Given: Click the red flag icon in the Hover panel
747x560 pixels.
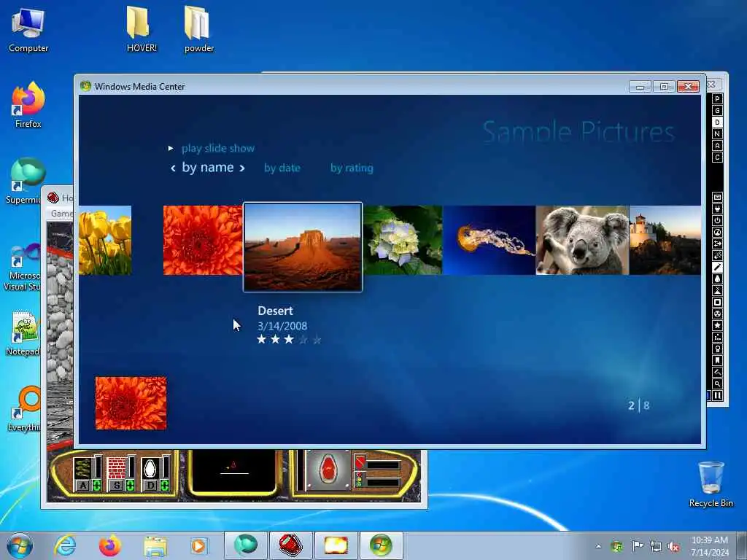Looking at the screenshot, I should (360, 462).
